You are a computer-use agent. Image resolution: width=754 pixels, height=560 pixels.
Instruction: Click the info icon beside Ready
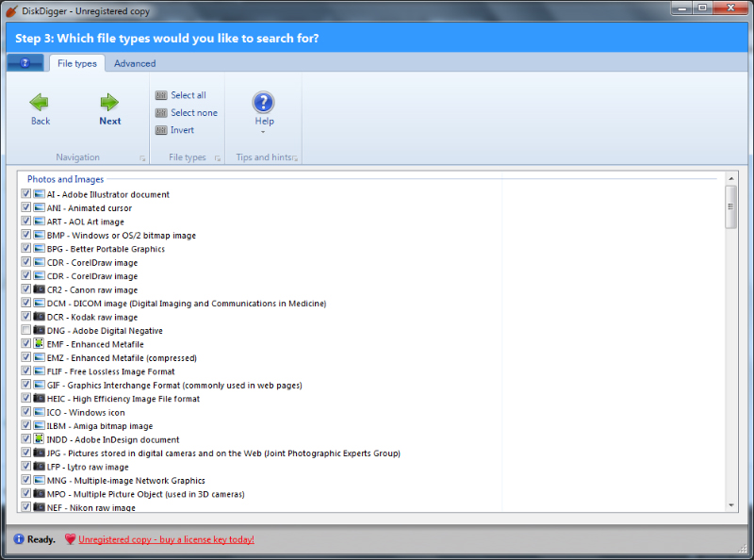19,539
